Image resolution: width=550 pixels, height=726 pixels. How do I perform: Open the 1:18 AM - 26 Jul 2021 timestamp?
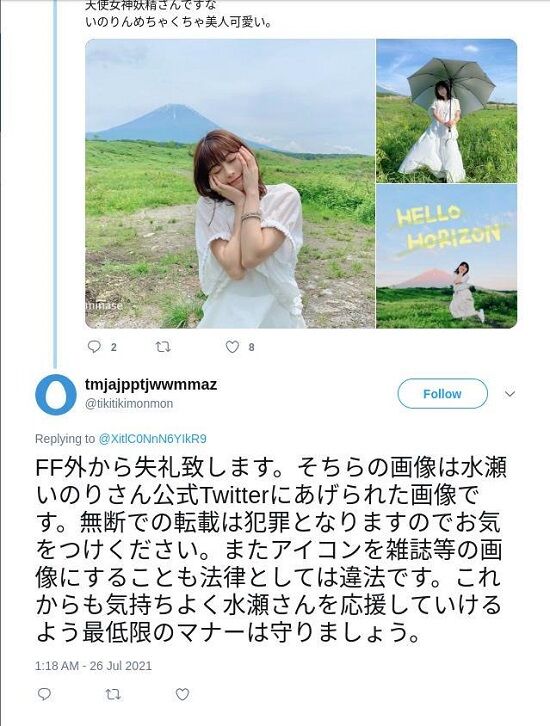93,666
